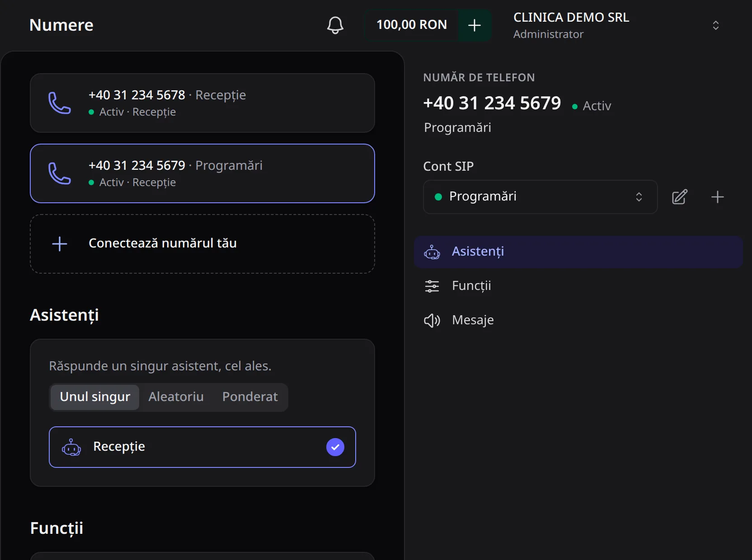Click the plus icon beside Conectează numărul tău
752x560 pixels.
60,244
